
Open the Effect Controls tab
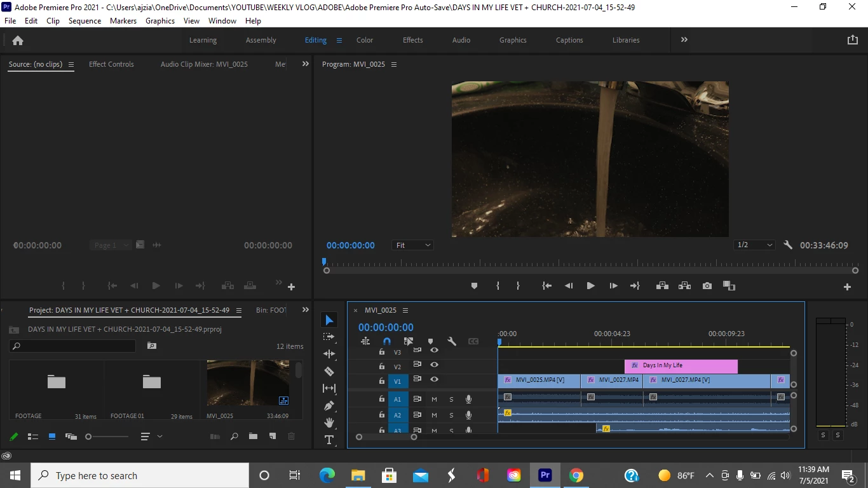click(111, 64)
